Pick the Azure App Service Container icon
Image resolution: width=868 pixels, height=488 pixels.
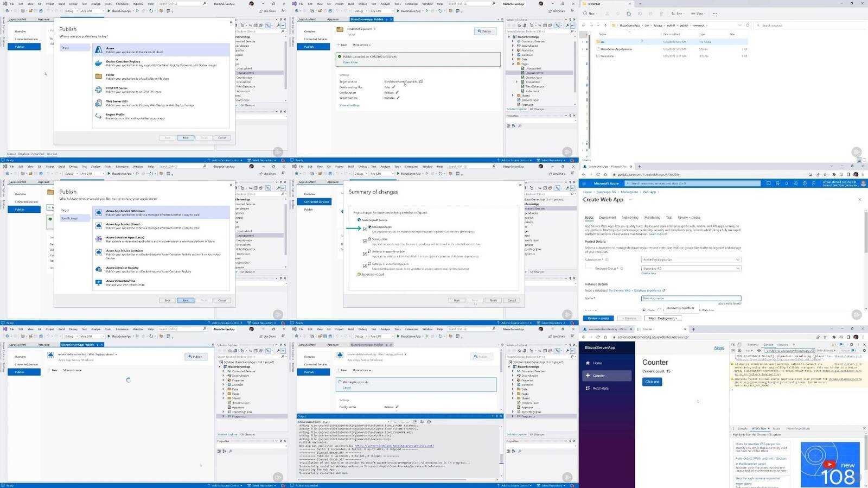99,252
